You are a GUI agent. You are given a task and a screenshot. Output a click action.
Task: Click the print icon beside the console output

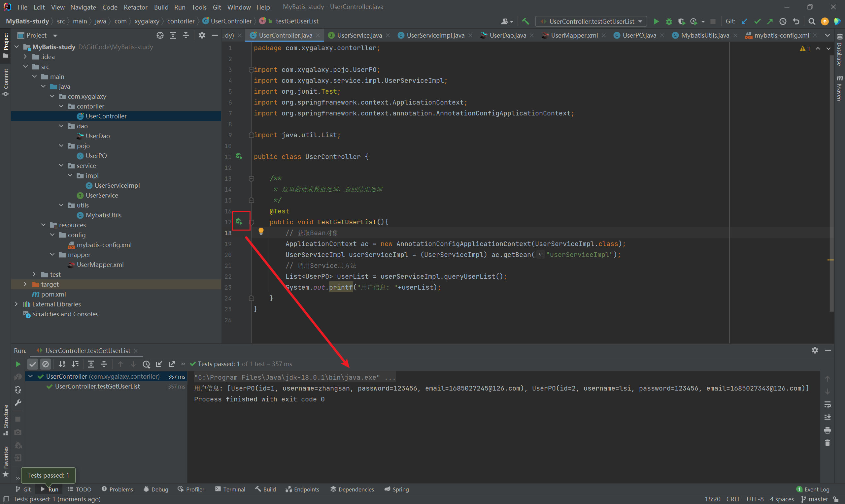827,430
